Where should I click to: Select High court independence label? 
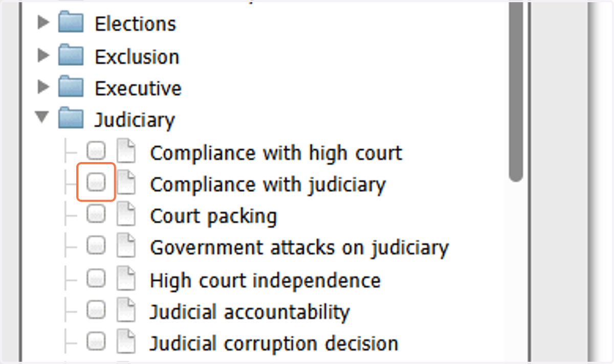265,280
